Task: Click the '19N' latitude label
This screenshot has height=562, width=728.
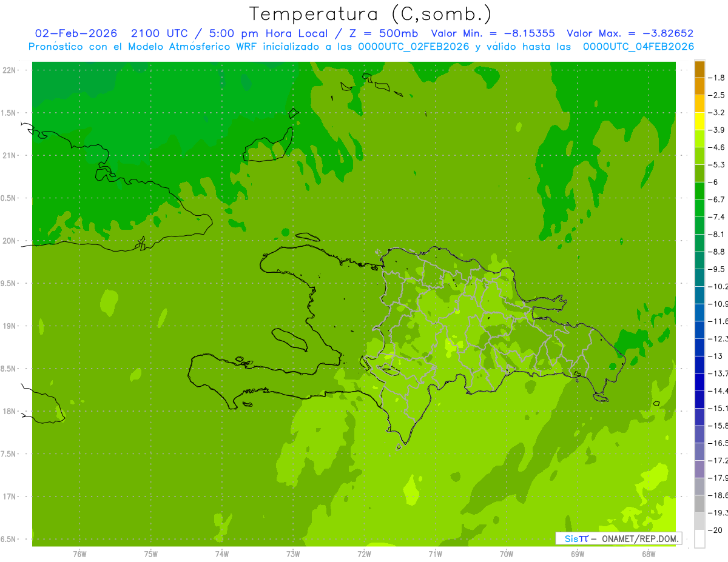Action: [x=10, y=326]
